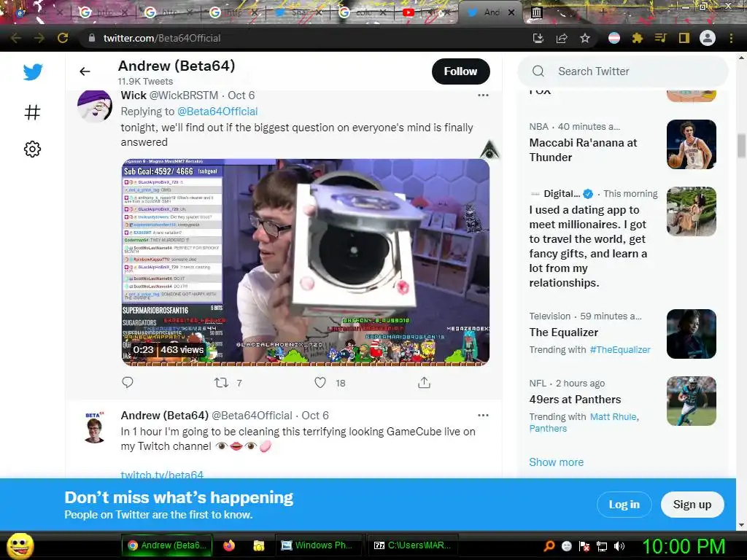Share Wick's tweet via share icon
Screen dimensions: 747x560
tap(424, 382)
